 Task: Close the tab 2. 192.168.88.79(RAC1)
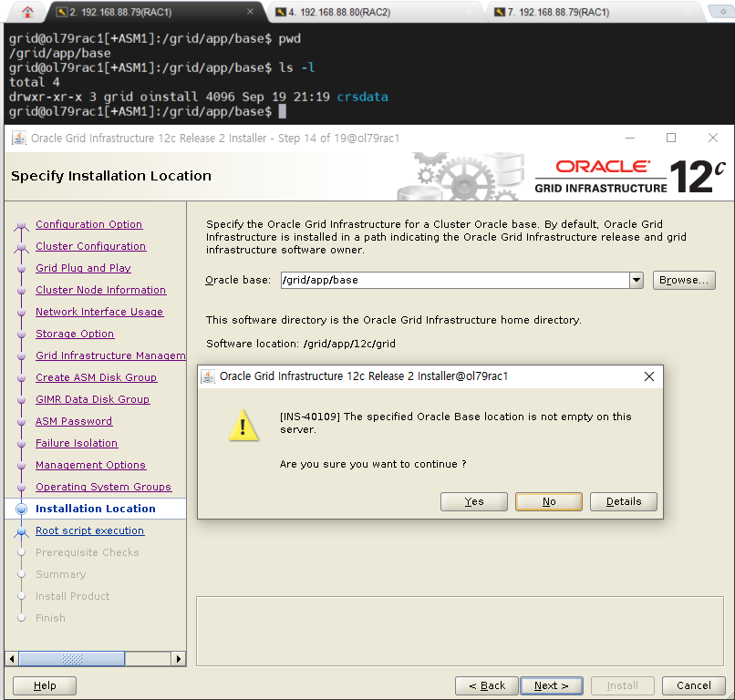click(x=250, y=12)
